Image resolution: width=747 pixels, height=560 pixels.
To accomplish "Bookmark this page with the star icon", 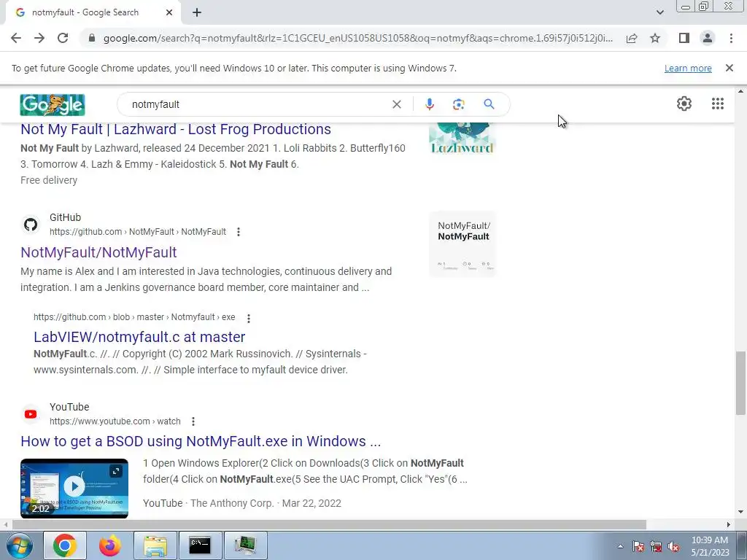I will [x=655, y=38].
